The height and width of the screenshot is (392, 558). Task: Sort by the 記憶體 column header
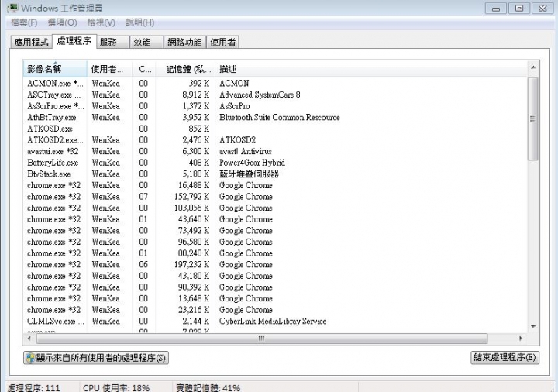185,69
